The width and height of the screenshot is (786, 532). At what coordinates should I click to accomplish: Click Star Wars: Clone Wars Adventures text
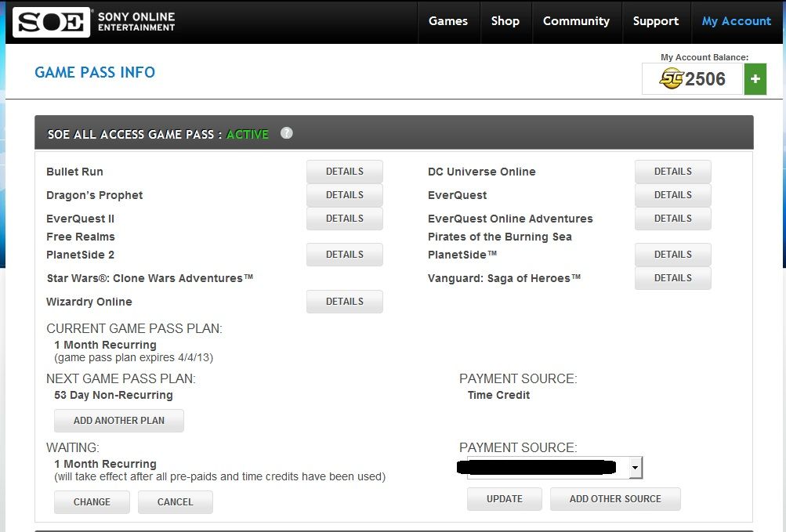pyautogui.click(x=150, y=278)
